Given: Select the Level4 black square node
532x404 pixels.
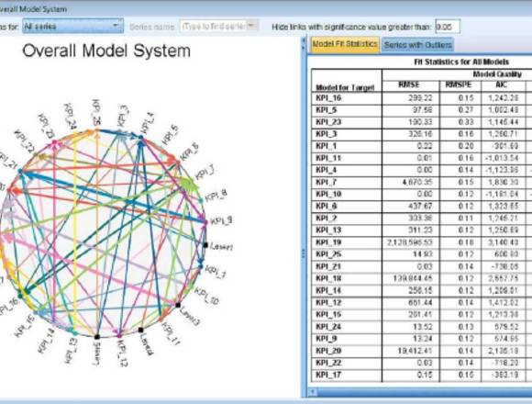Looking at the screenshot, I should (140, 330).
